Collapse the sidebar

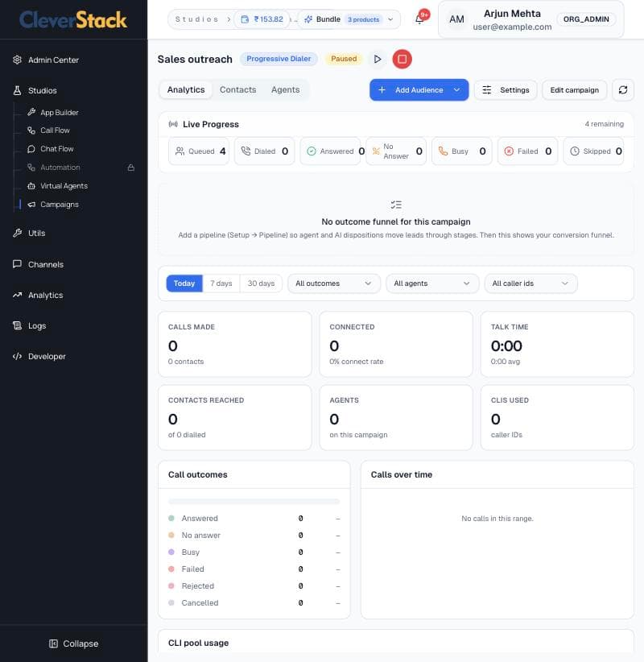(74, 643)
